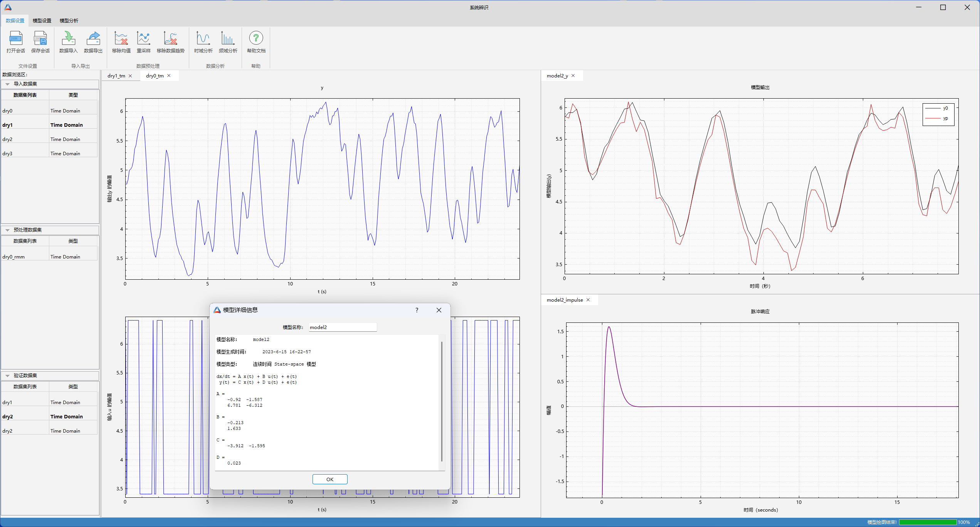Collapse the 预处理数据集 section

[x=7, y=230]
